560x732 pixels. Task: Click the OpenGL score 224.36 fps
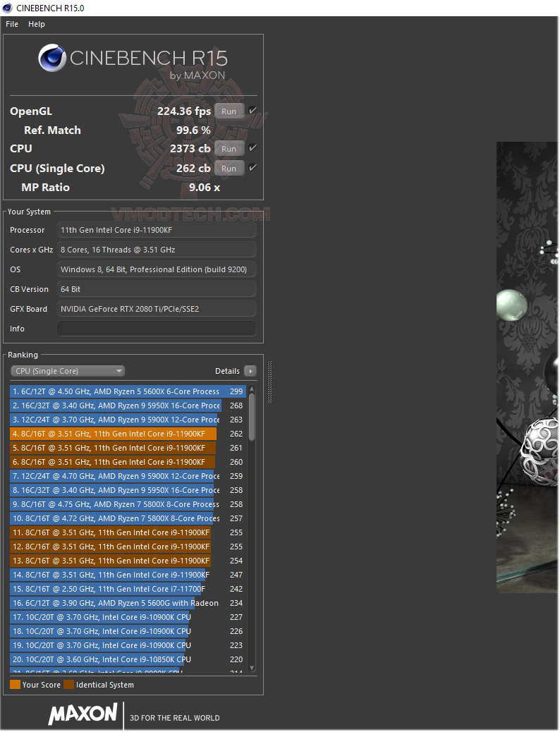184,111
